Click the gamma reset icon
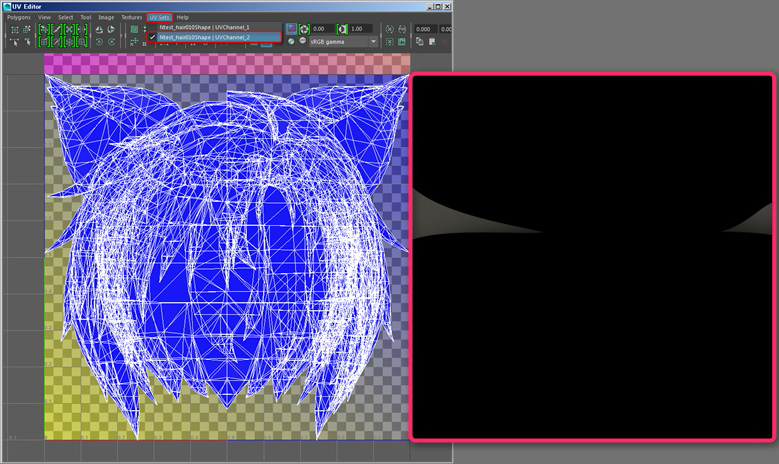Image resolution: width=779 pixels, height=464 pixels. pyautogui.click(x=343, y=29)
